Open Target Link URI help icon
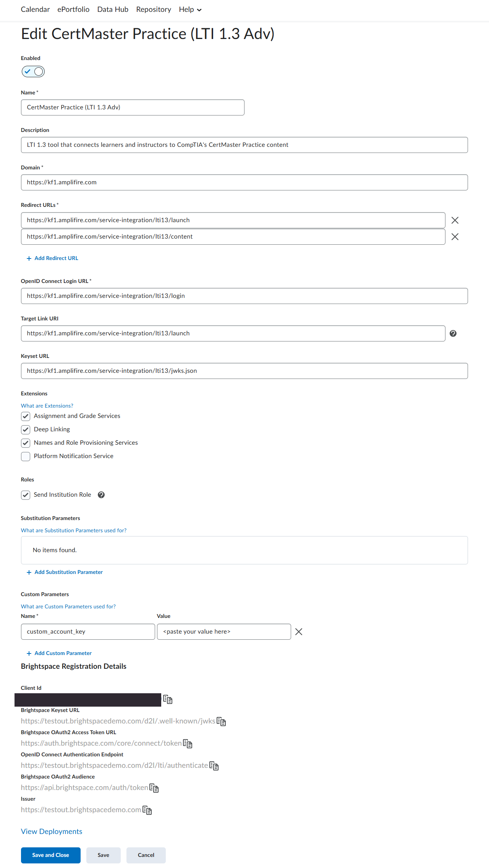 click(x=453, y=333)
